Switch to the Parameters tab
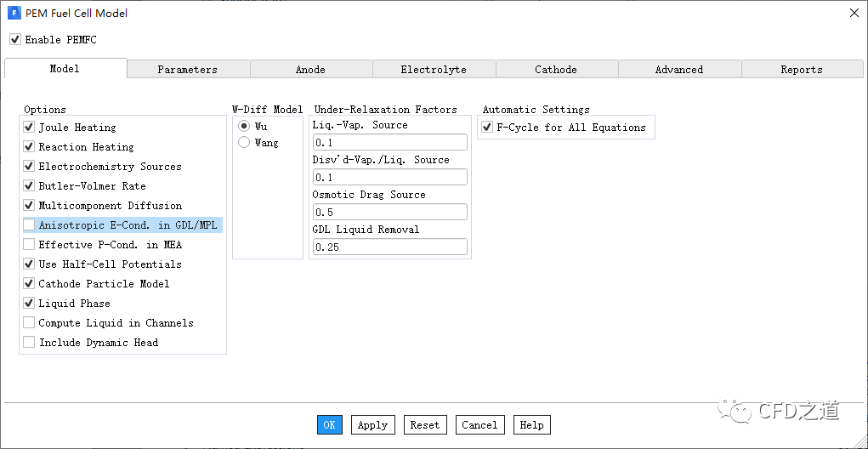 [x=187, y=70]
